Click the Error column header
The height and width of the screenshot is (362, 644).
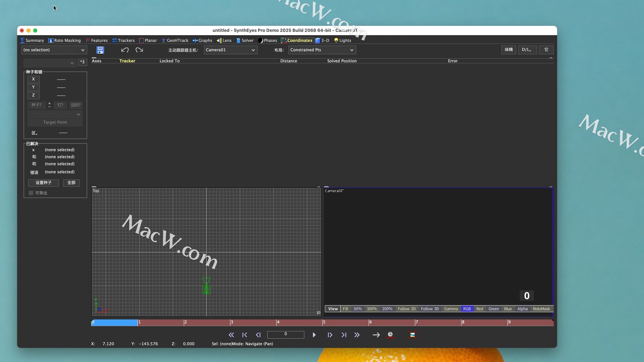(452, 61)
